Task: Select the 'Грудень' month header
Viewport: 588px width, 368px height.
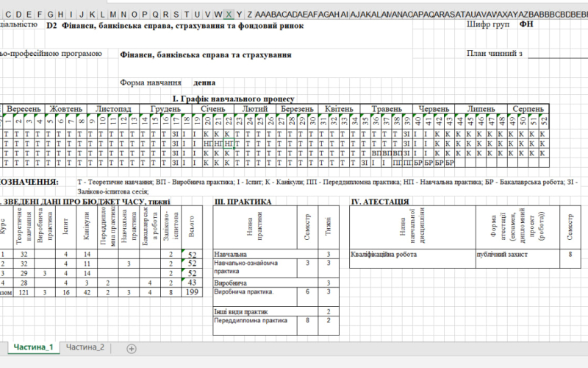Action: 166,109
